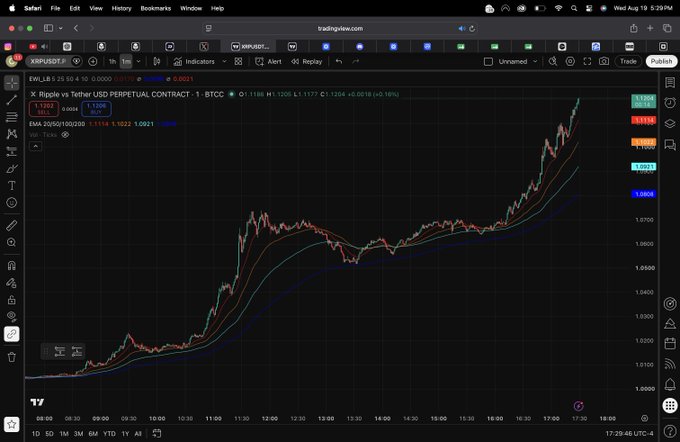Open the candle chart style menu
The height and width of the screenshot is (442, 680).
click(157, 62)
